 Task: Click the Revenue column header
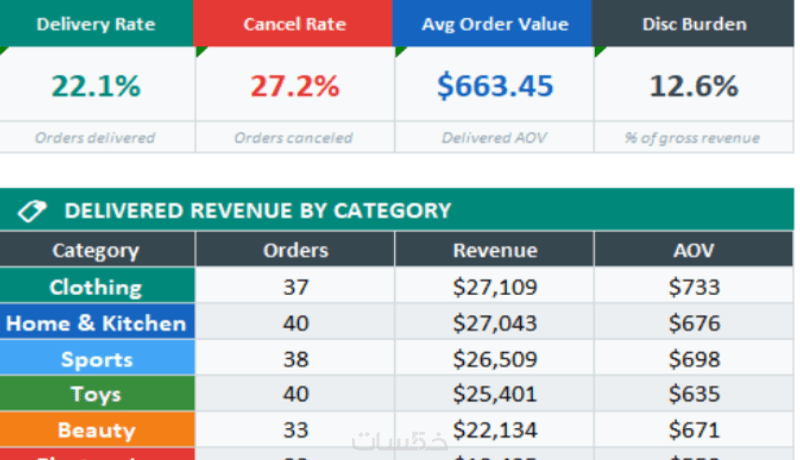494,250
